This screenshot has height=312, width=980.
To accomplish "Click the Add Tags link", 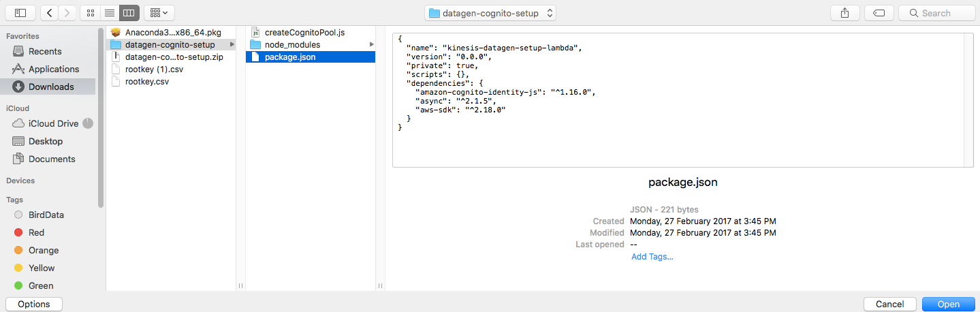I will click(x=652, y=256).
